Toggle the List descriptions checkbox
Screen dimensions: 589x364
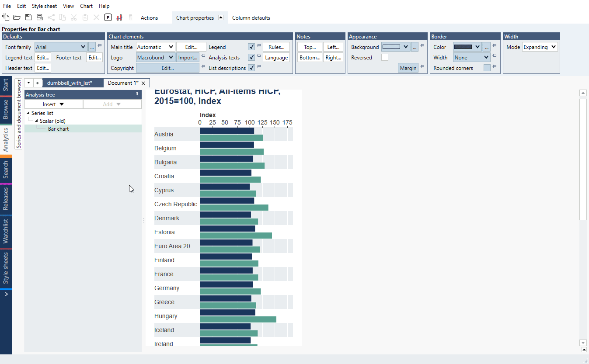pyautogui.click(x=251, y=68)
